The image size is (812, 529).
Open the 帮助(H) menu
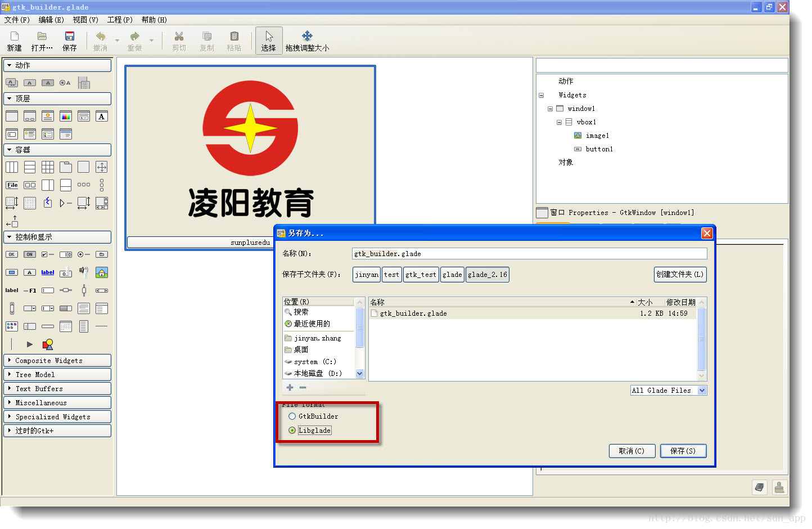click(154, 20)
